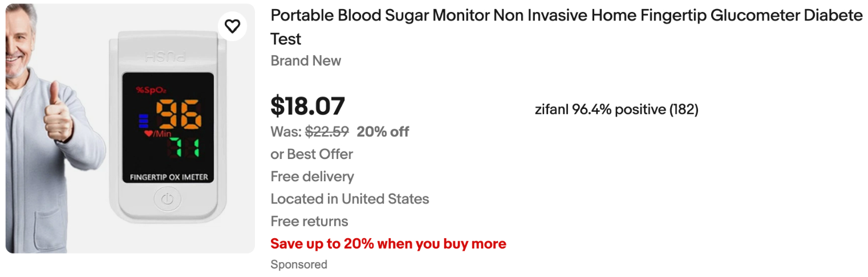Screen dimensions: 868x277
Task: Click the $18.07 current price
Action: [307, 107]
